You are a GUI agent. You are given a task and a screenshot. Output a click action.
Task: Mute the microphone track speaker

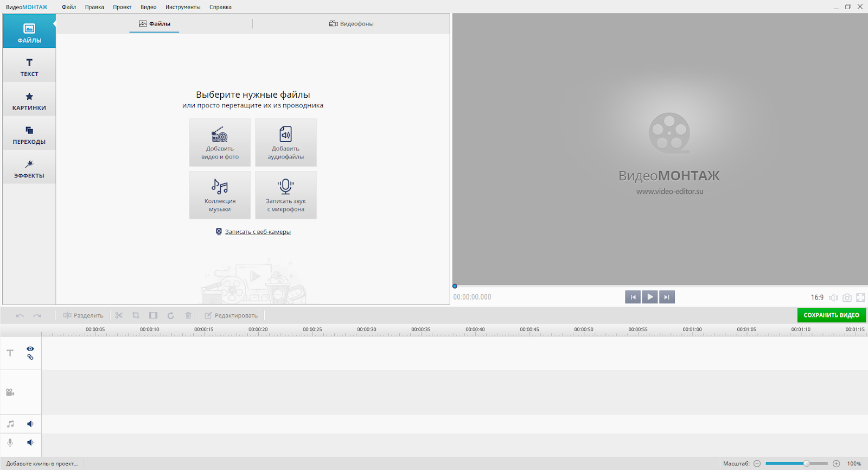click(x=30, y=442)
